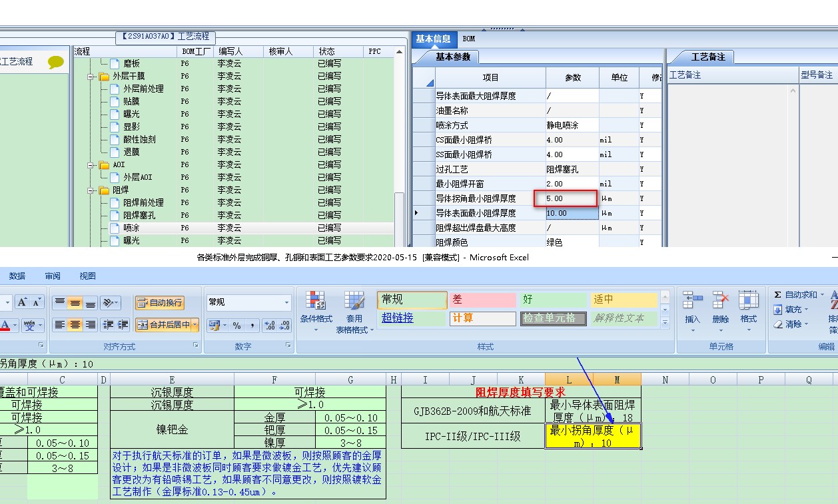Click the 文 phonetic guide icon
838x504 pixels.
tap(30, 326)
